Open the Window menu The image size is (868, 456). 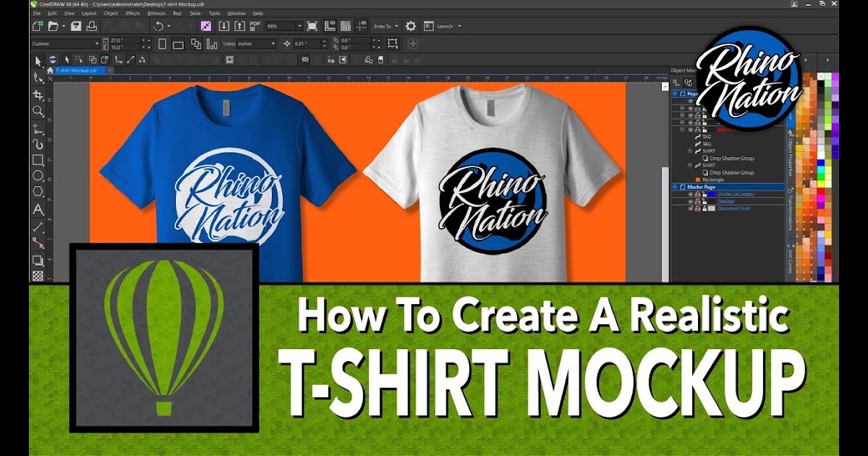(x=236, y=13)
